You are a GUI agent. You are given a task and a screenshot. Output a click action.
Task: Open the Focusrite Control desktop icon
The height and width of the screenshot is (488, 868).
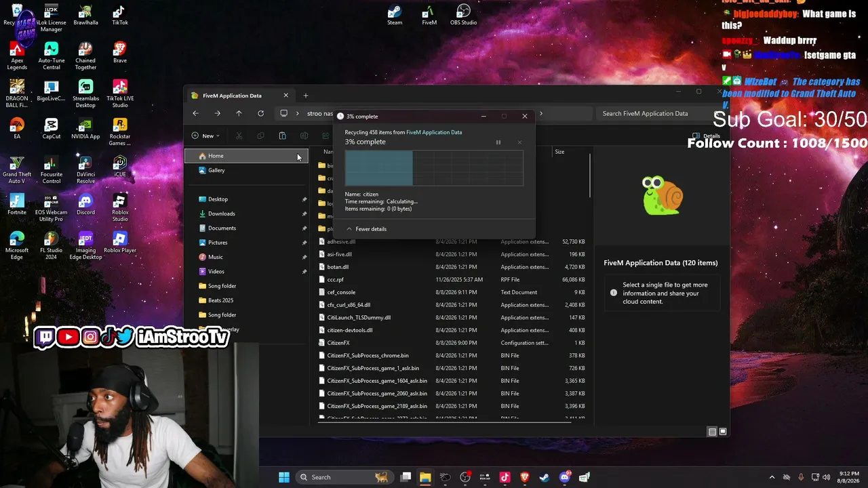(51, 170)
